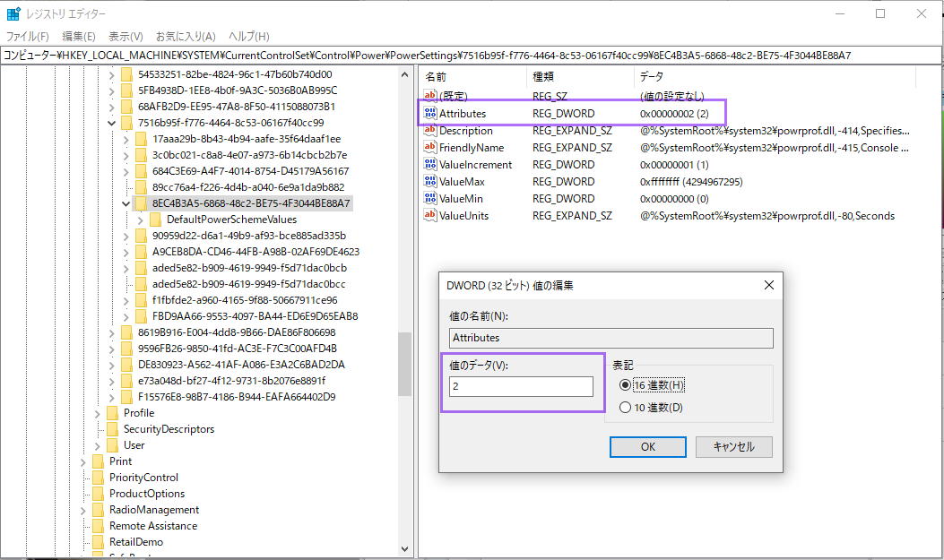944x560 pixels.
Task: Select the 10進数 (decimal) radio button
Action: click(x=625, y=408)
